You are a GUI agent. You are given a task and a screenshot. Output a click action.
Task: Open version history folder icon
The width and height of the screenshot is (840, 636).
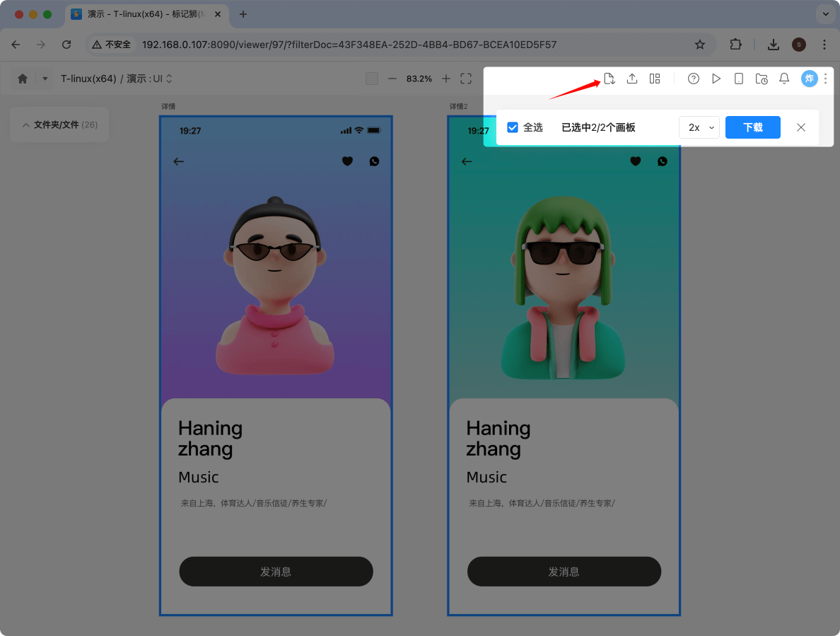point(762,79)
